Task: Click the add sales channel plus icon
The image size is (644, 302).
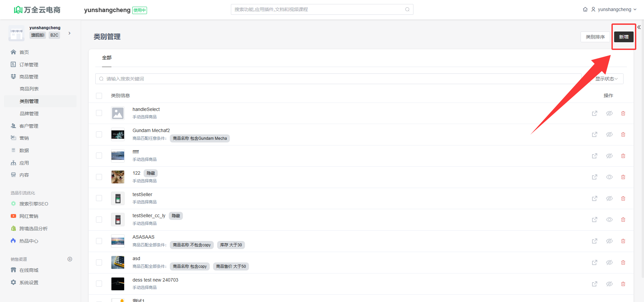Action: click(x=70, y=259)
